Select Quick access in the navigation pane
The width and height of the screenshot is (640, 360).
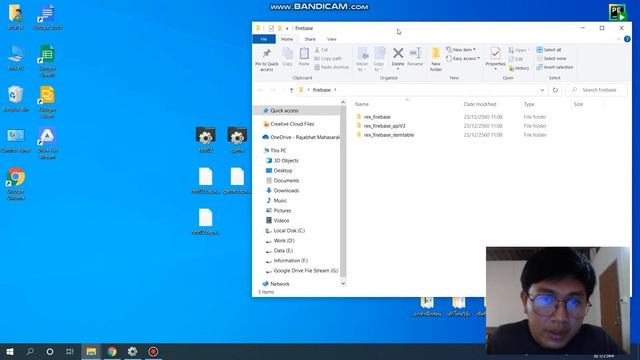pos(284,111)
